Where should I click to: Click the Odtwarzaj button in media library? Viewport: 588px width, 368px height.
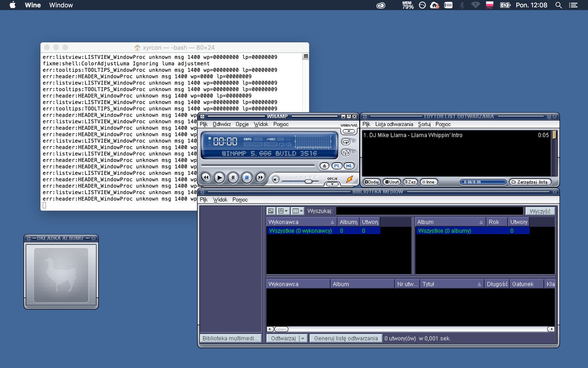pyautogui.click(x=283, y=339)
